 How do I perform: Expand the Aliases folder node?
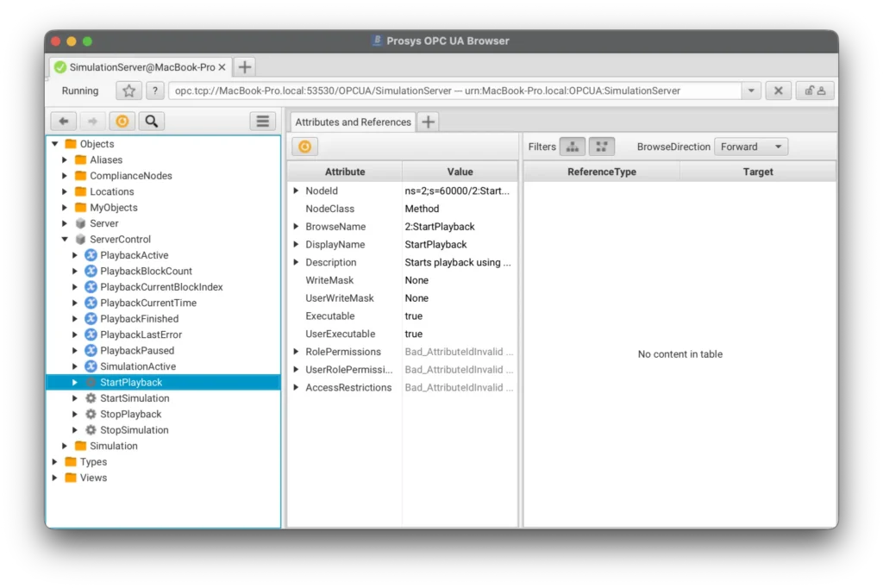65,160
